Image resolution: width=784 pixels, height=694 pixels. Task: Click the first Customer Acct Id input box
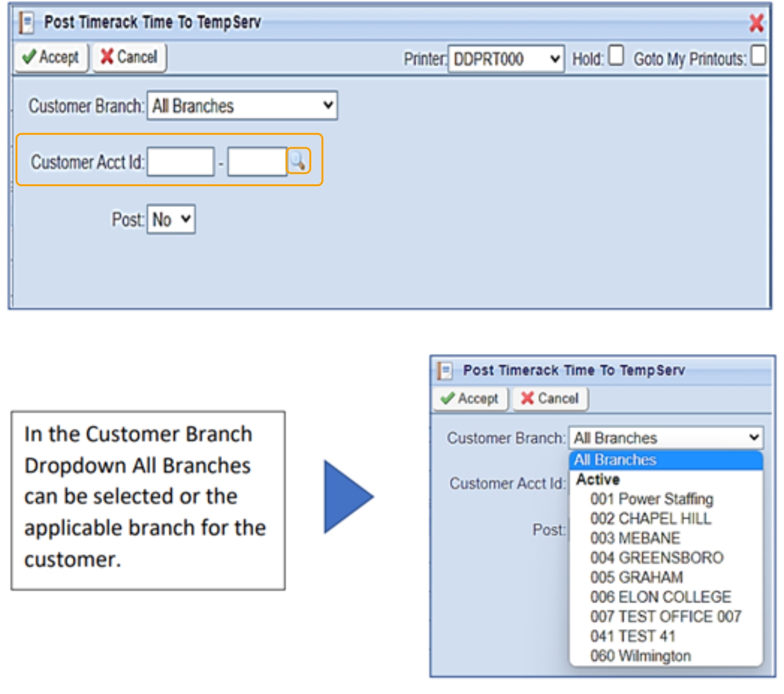181,161
